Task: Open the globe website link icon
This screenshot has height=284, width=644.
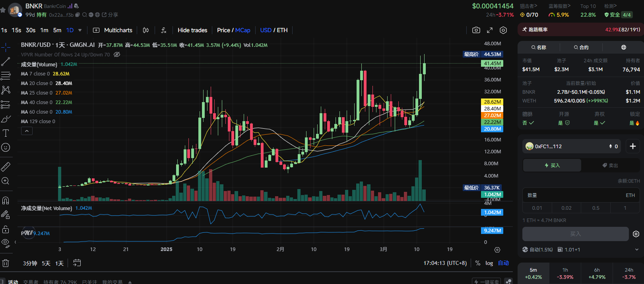Action: point(97,15)
